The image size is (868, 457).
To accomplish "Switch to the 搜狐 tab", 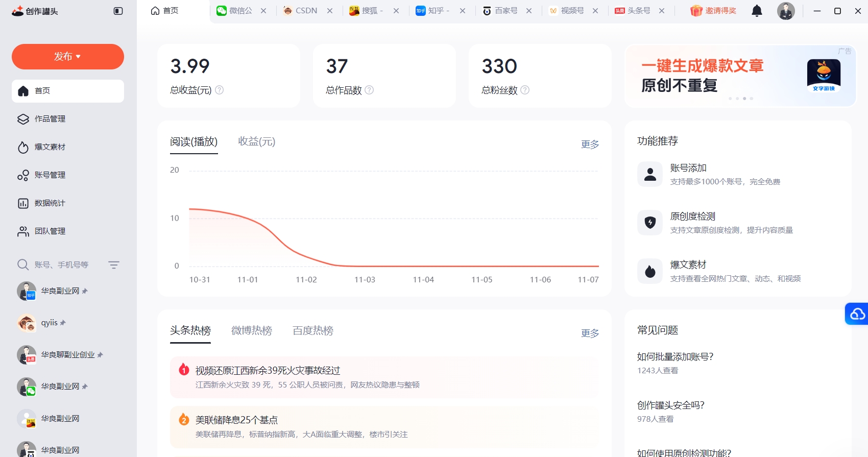I will (x=366, y=11).
